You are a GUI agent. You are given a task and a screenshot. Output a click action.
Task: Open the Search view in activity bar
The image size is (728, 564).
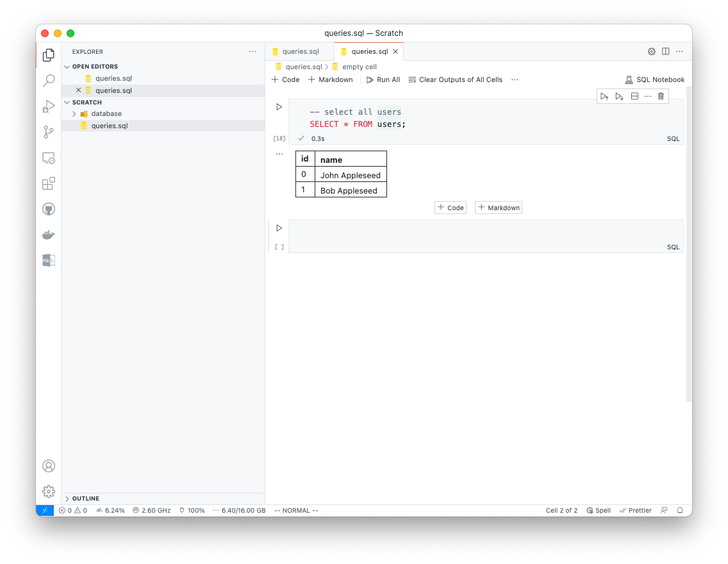pyautogui.click(x=49, y=81)
